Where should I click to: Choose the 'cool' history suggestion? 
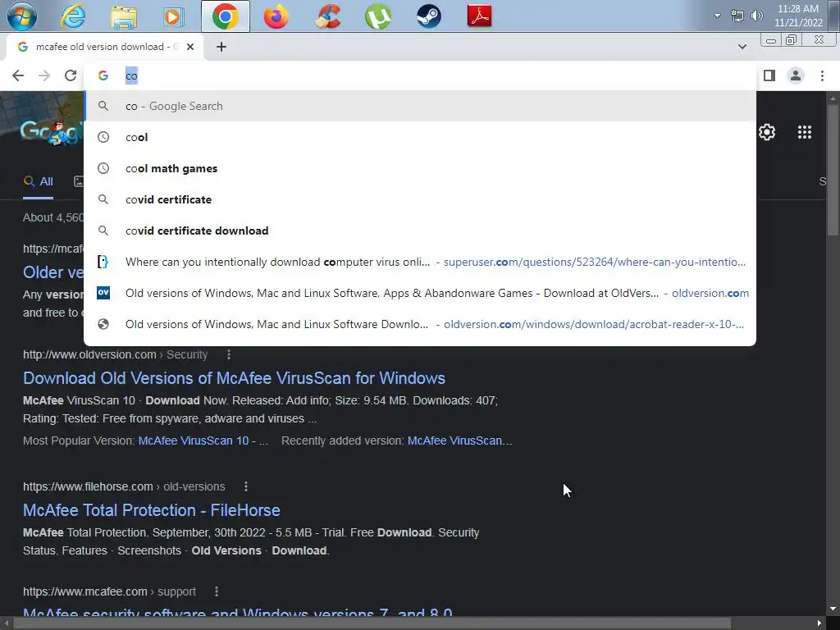420,137
